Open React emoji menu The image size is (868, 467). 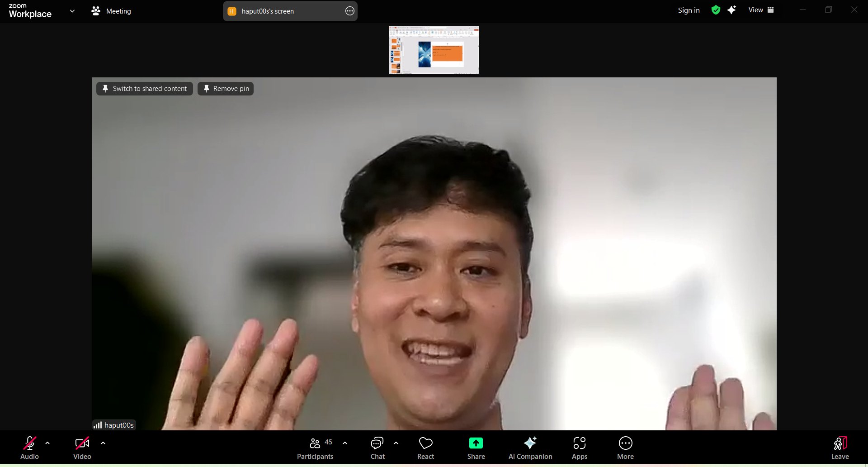[425, 448]
